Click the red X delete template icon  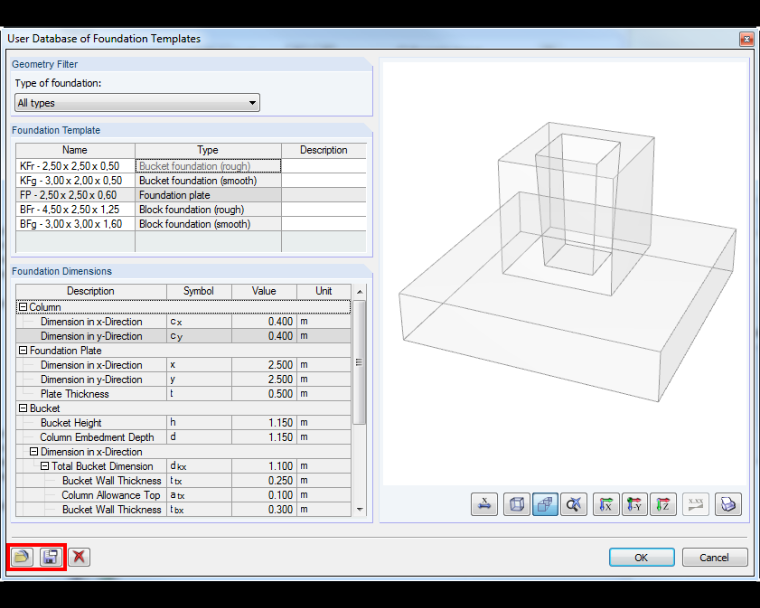point(79,557)
